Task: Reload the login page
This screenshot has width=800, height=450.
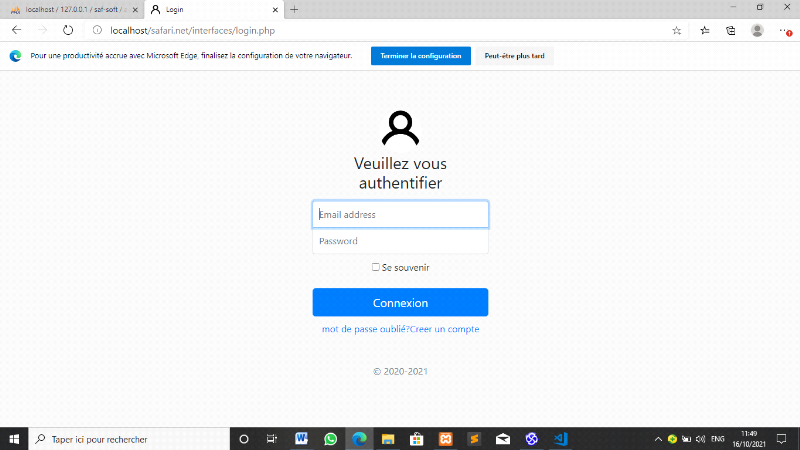Action: click(68, 30)
